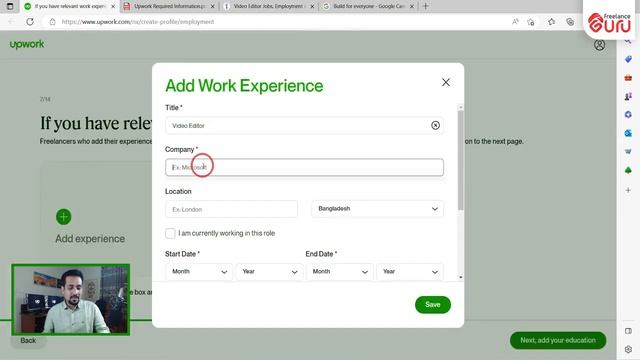Screen dimensions: 640x360
Task: Open the Games chess icon in the Edge sidebar
Action: click(628, 96)
